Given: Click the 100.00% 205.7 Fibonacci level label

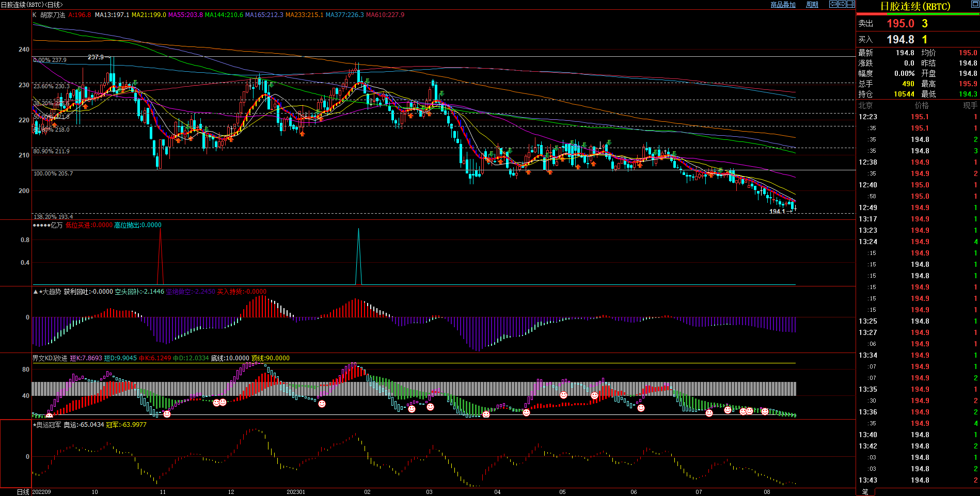Looking at the screenshot, I should [53, 173].
